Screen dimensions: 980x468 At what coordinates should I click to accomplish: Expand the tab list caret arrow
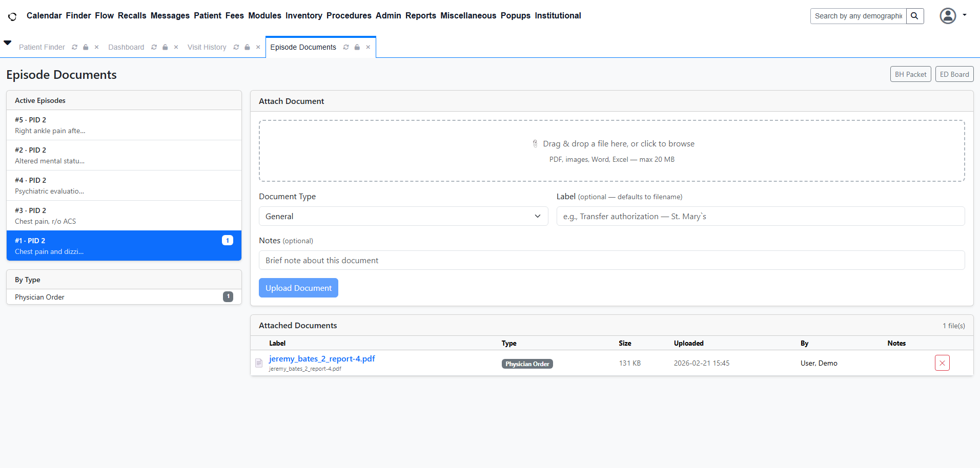tap(8, 43)
